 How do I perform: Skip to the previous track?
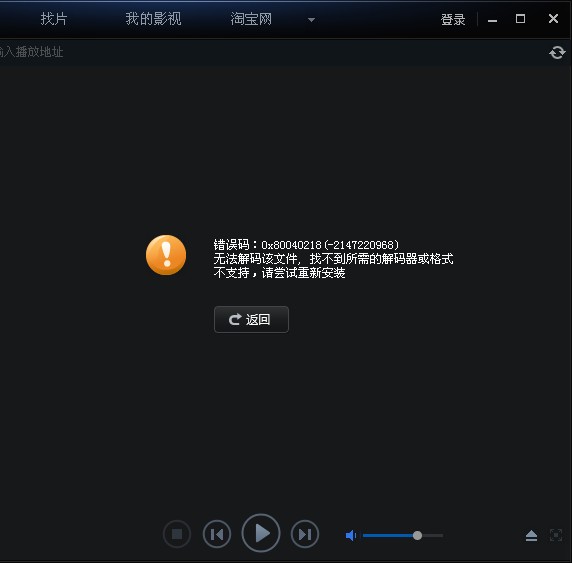click(217, 534)
